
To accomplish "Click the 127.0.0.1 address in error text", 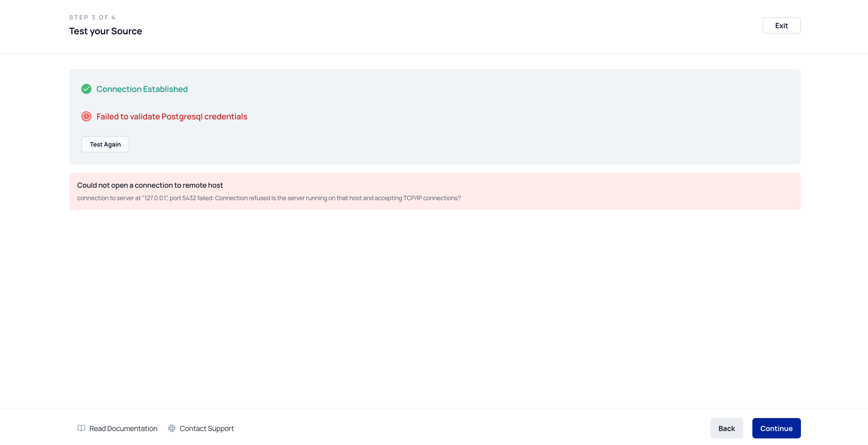I will (x=155, y=198).
